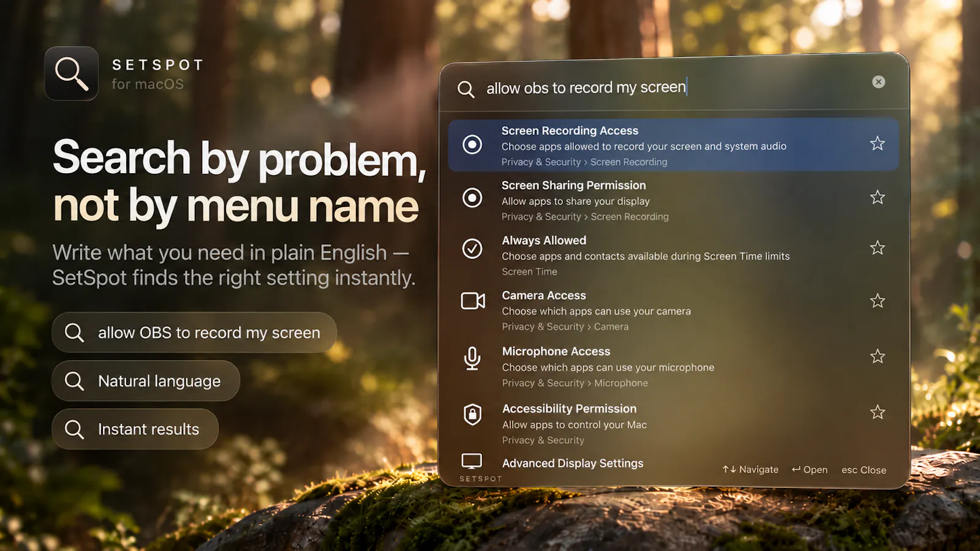Image resolution: width=980 pixels, height=551 pixels.
Task: Click the monitor icon for Advanced Display Settings
Action: pyautogui.click(x=472, y=461)
